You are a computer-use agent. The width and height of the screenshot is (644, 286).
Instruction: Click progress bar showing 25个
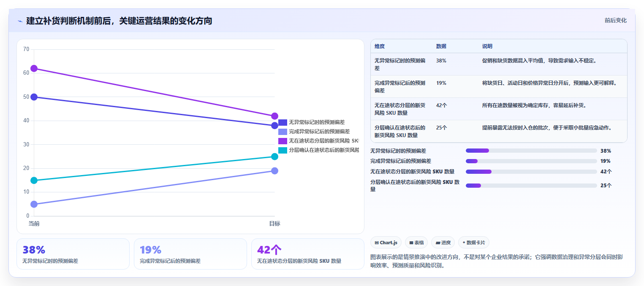pyautogui.click(x=531, y=186)
